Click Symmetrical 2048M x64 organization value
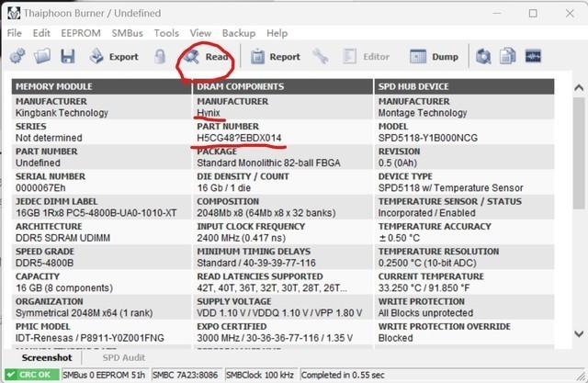Image resolution: width=588 pixels, height=383 pixels. [84, 313]
